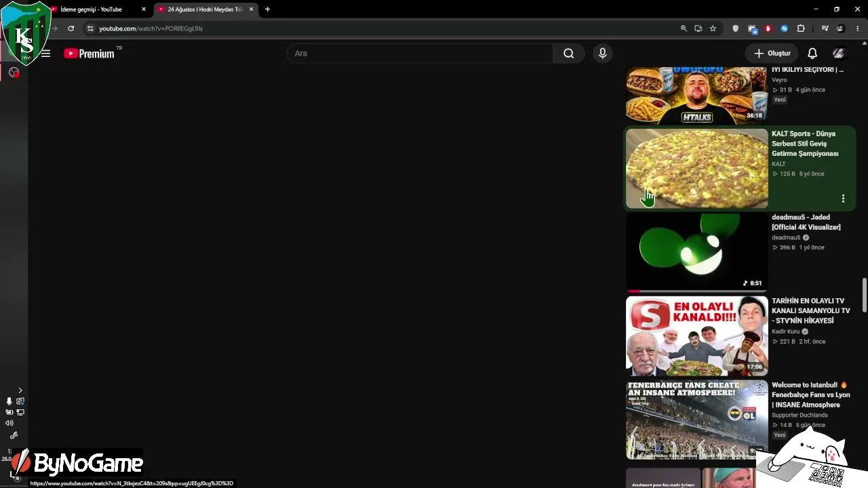868x488 pixels.
Task: Click the page vertical scrollbar thumb
Action: pos(864,296)
